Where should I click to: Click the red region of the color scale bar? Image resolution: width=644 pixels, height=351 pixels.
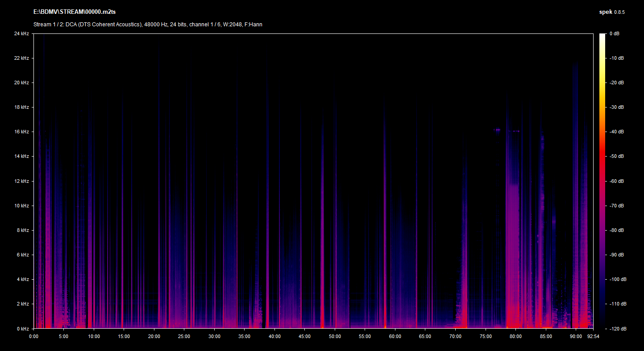pyautogui.click(x=602, y=156)
